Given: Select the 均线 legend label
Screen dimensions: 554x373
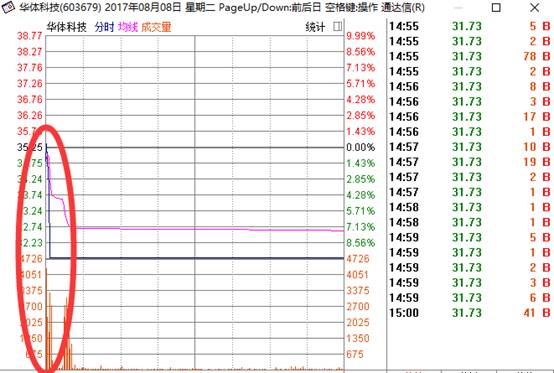Looking at the screenshot, I should (x=128, y=27).
